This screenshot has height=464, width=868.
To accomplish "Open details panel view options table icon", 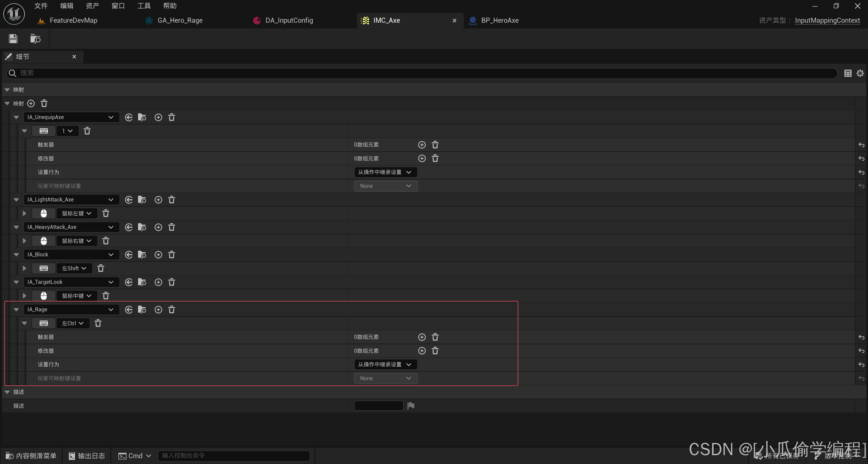I will point(848,73).
